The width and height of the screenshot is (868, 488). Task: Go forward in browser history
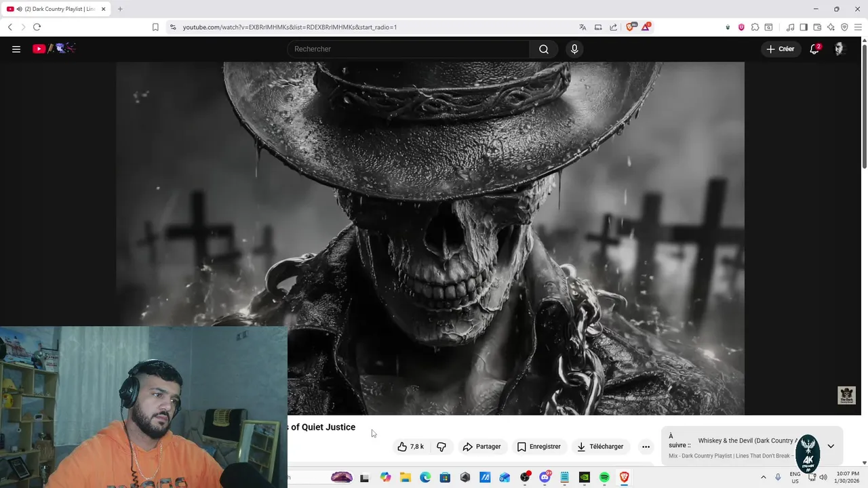pos(23,27)
